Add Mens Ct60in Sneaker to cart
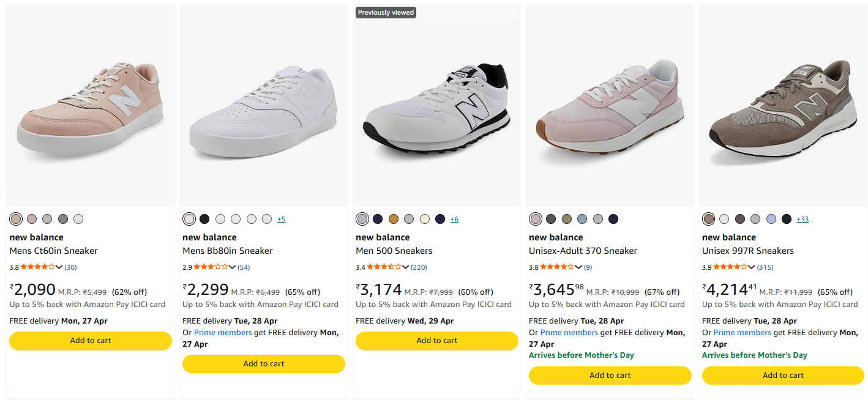The width and height of the screenshot is (868, 400). 91,341
